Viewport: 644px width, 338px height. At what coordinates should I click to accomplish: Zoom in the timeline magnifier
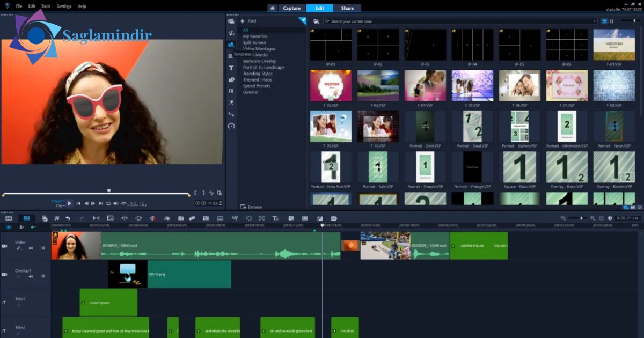point(592,218)
